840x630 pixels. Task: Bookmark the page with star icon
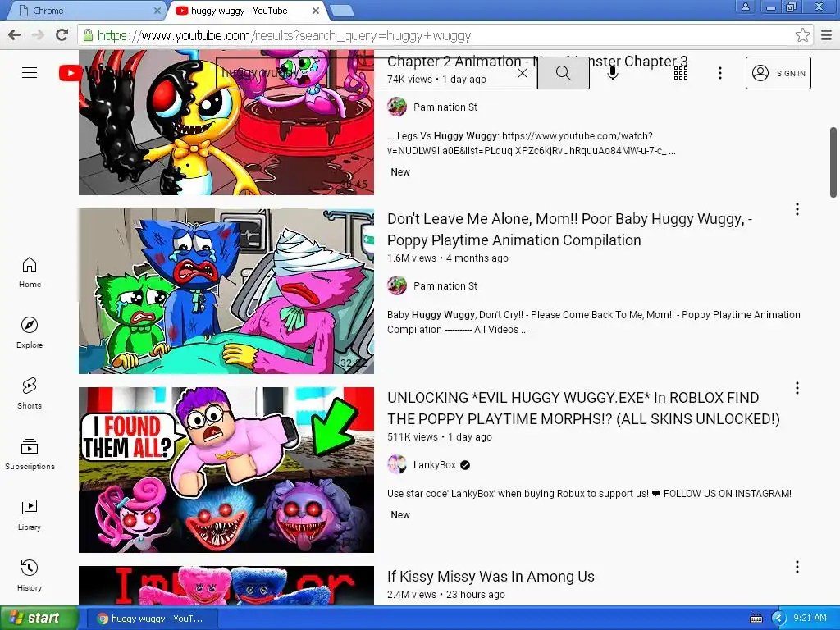tap(802, 35)
